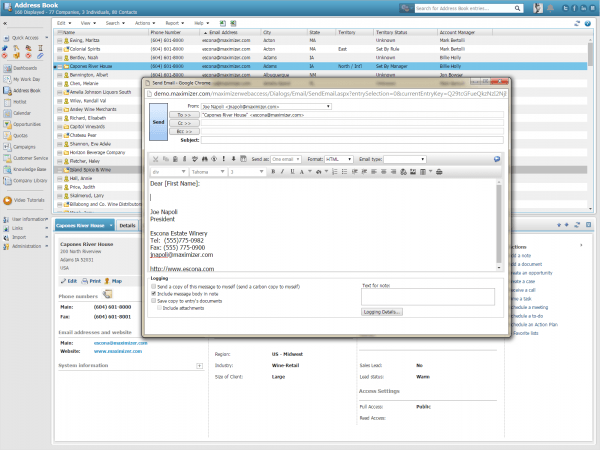The width and height of the screenshot is (600, 450).
Task: Click the Edit link under Capones River House
Action: [69, 281]
